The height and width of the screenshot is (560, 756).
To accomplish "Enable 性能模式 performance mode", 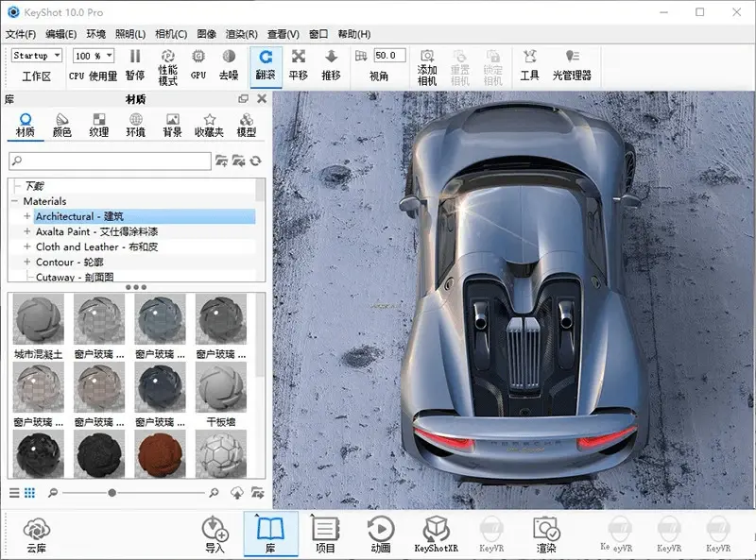I will pyautogui.click(x=168, y=67).
